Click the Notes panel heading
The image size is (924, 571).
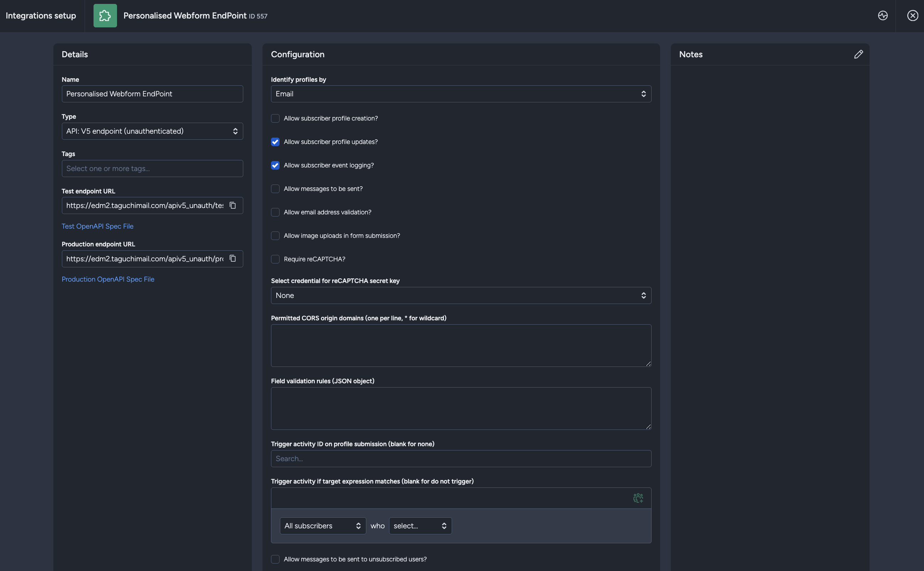(691, 54)
